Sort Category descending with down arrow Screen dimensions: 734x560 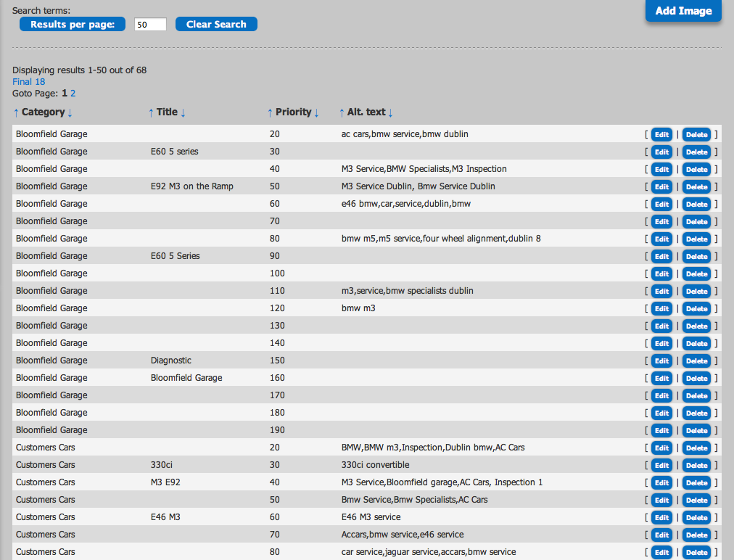70,112
